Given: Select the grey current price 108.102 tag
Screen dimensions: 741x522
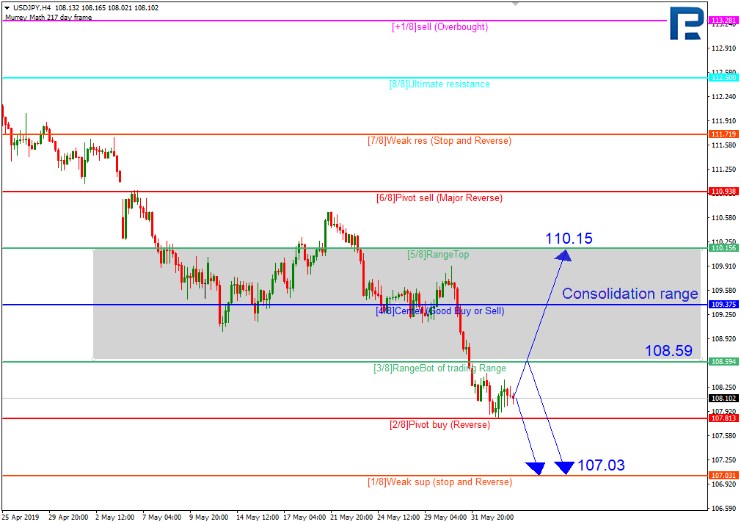Looking at the screenshot, I should point(721,398).
